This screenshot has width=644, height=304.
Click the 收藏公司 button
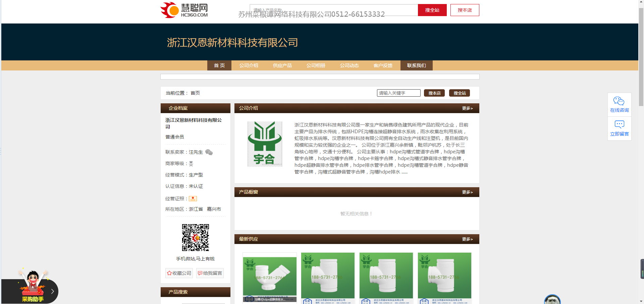click(179, 273)
